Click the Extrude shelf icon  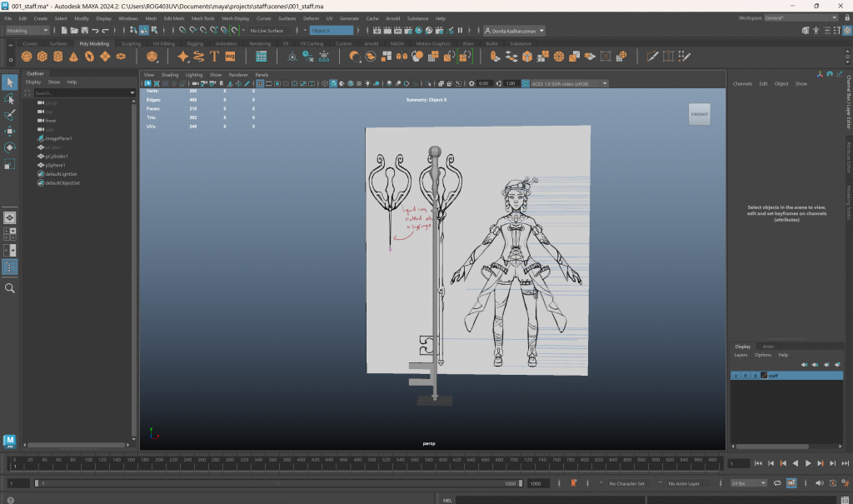495,56
